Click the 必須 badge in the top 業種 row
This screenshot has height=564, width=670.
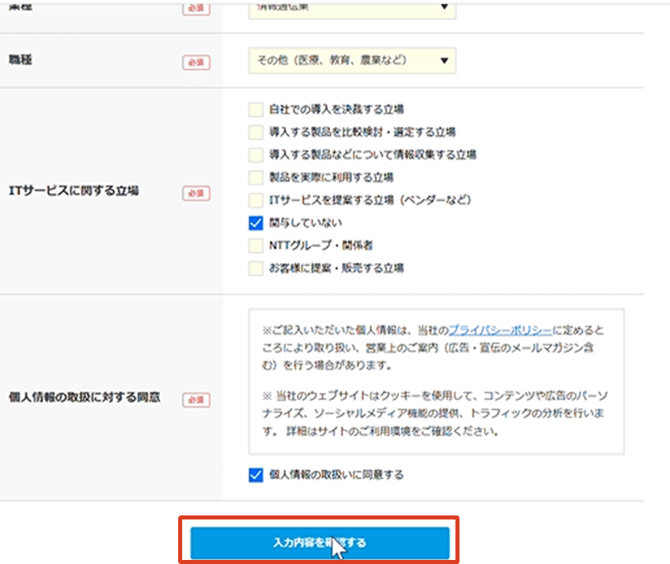pyautogui.click(x=196, y=9)
